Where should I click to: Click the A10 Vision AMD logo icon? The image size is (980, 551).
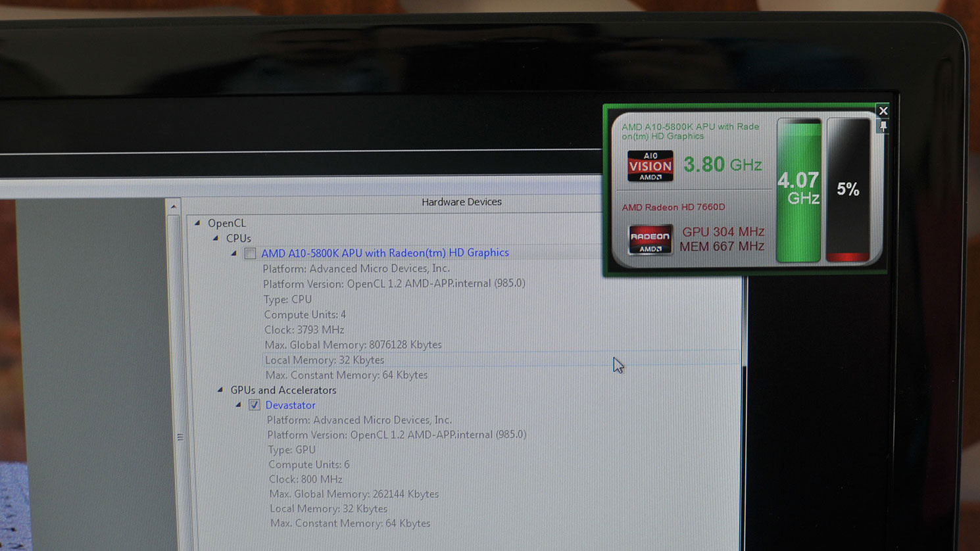click(650, 166)
